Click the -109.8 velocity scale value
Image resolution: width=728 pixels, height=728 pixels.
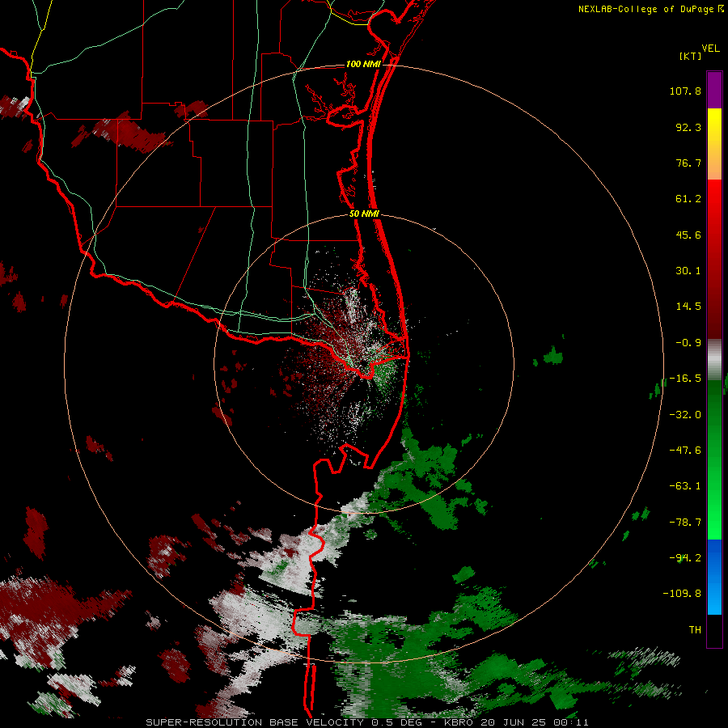[682, 594]
